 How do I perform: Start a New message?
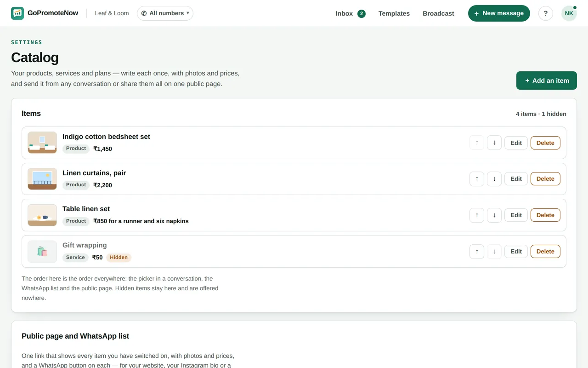point(499,13)
